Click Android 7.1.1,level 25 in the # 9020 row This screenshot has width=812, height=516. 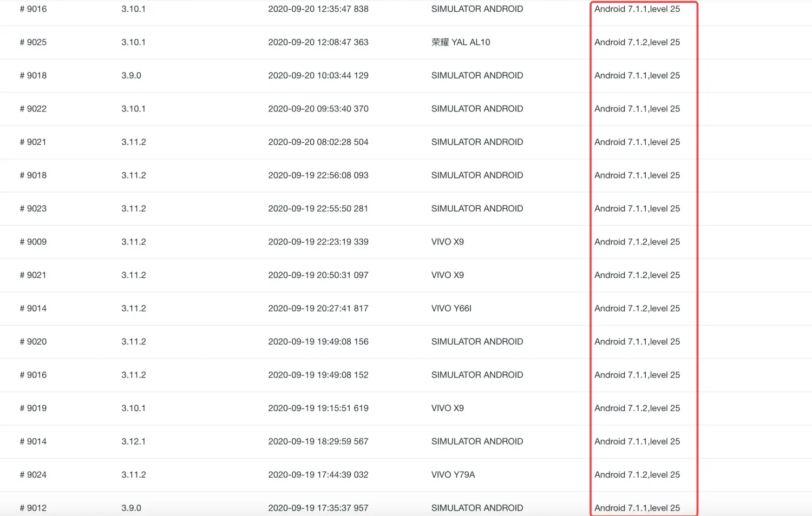pyautogui.click(x=637, y=341)
